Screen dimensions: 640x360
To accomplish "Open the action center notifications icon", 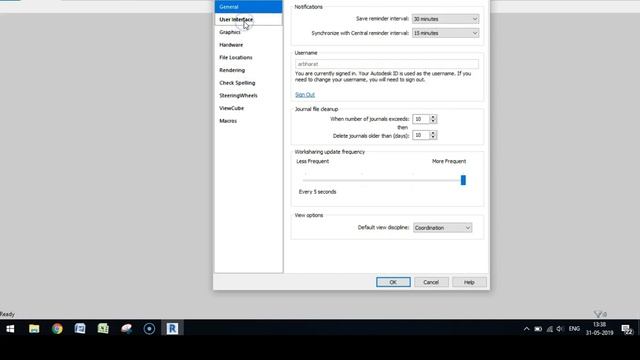I will tap(627, 329).
